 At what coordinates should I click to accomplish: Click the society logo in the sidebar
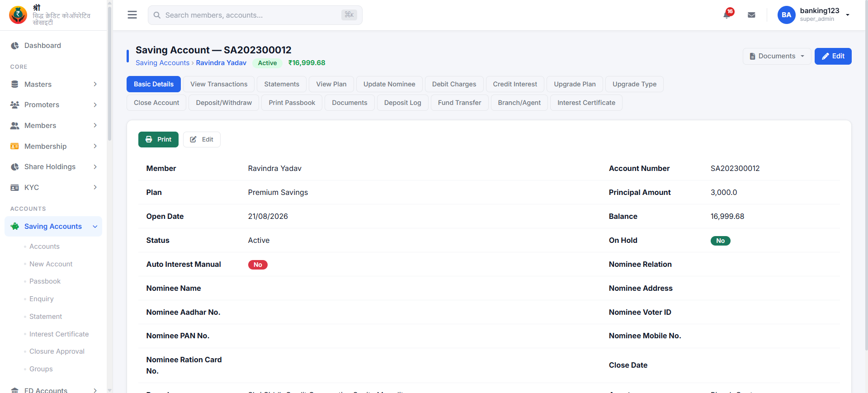tap(18, 15)
